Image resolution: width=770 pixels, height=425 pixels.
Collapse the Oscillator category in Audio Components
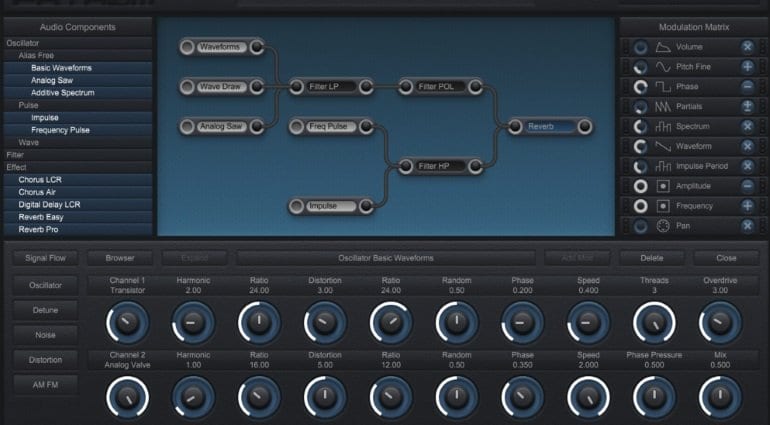[23, 43]
